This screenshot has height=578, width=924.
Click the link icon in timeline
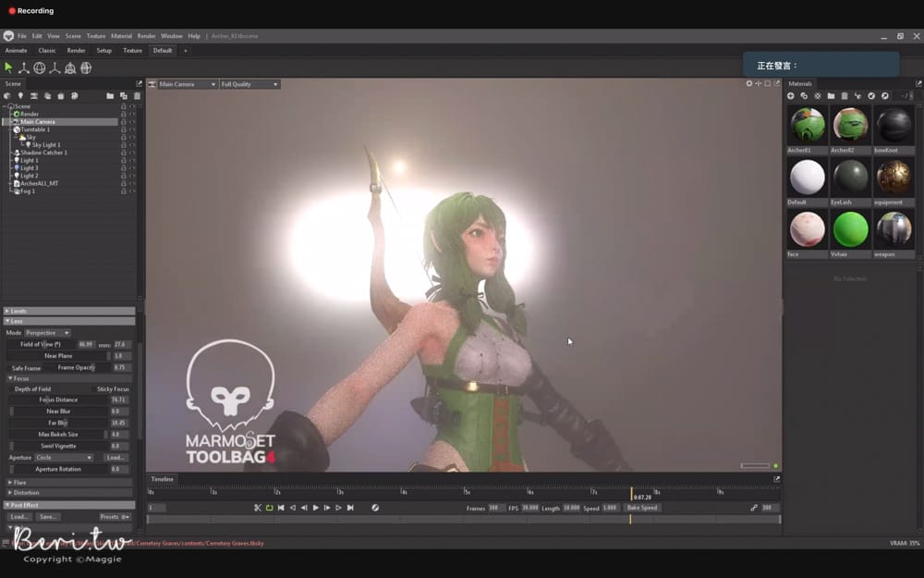(754, 508)
